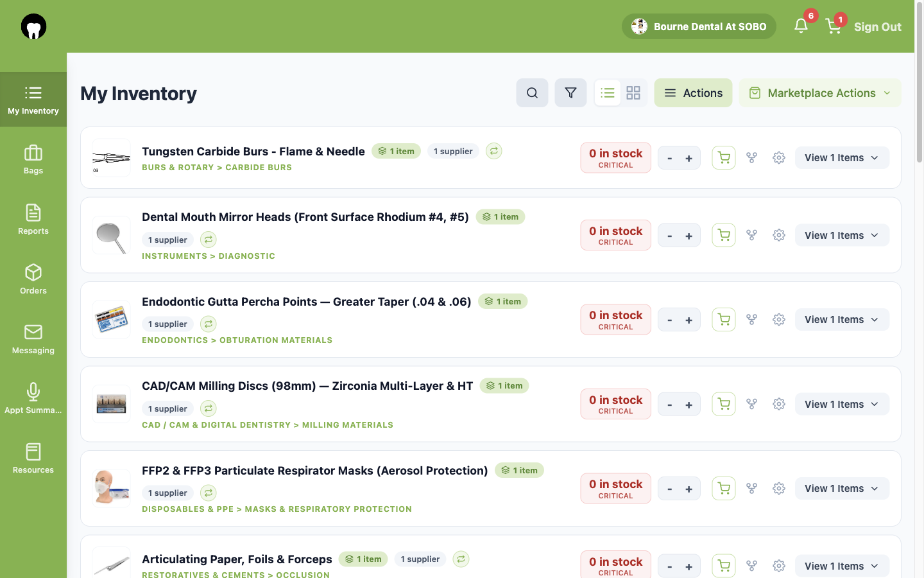Switch to list view
This screenshot has height=578, width=924.
[608, 93]
